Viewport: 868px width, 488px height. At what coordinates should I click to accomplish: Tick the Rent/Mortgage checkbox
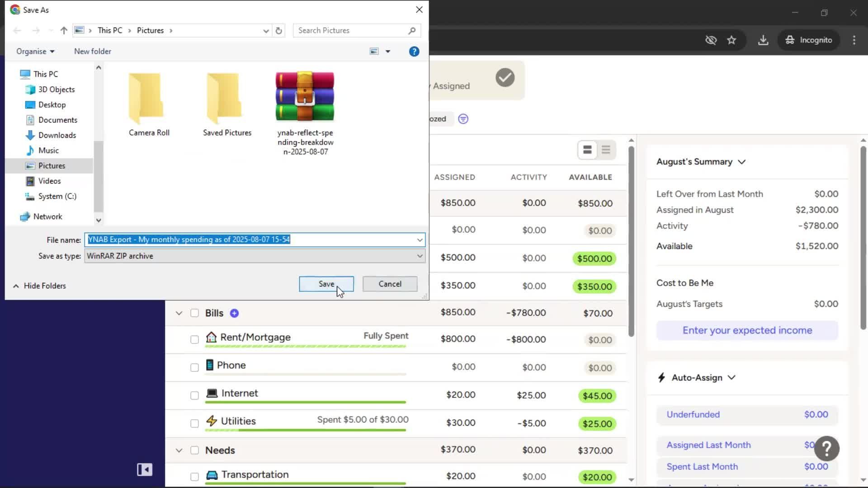coord(194,340)
